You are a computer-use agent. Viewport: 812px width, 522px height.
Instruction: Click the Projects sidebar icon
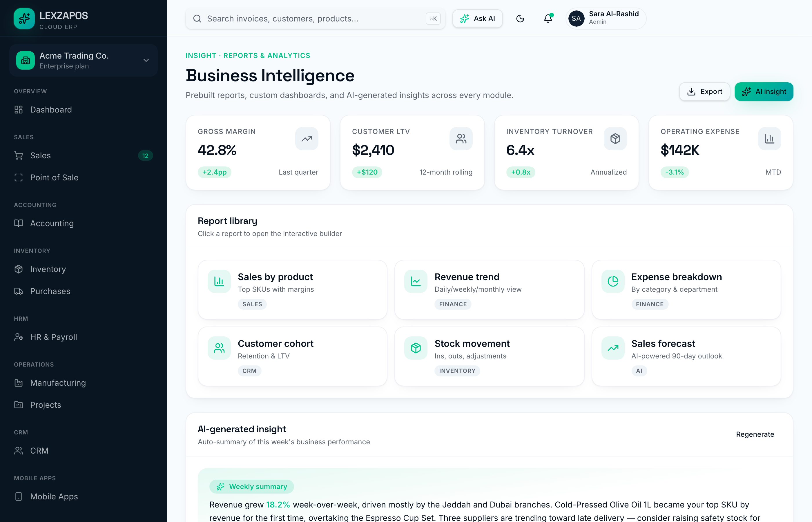(x=19, y=405)
